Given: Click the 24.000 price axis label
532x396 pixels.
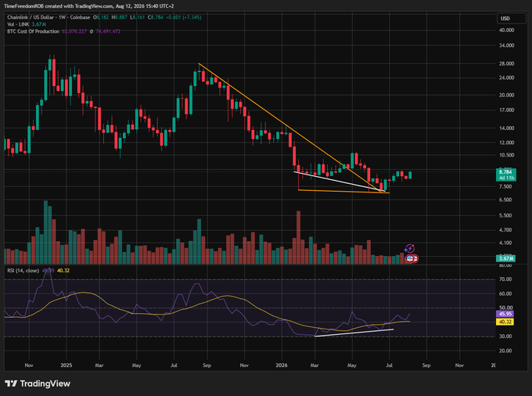Looking at the screenshot, I should click(506, 77).
